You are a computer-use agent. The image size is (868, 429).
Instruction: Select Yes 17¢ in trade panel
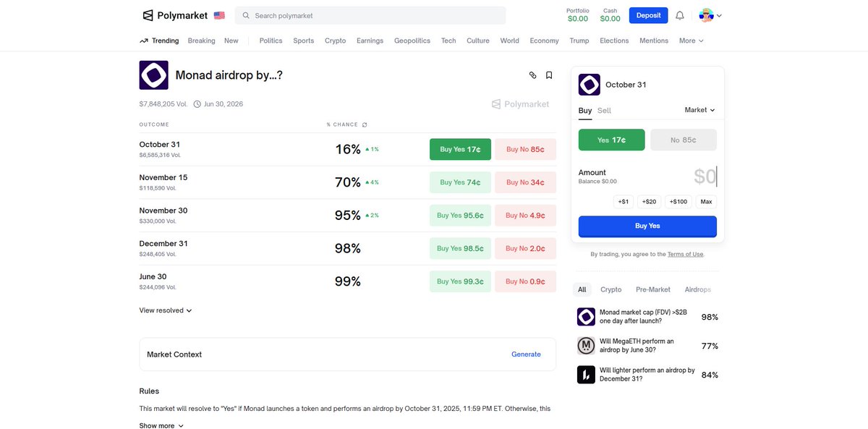tap(611, 140)
